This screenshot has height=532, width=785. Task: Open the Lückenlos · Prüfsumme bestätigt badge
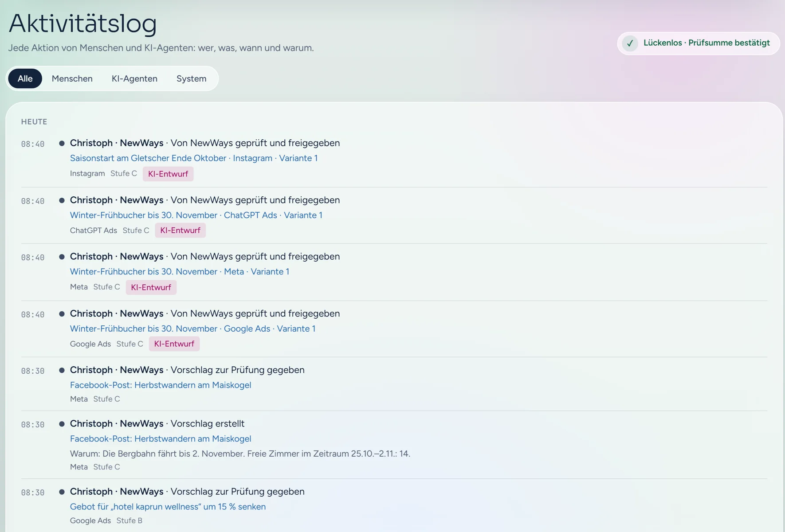coord(698,43)
